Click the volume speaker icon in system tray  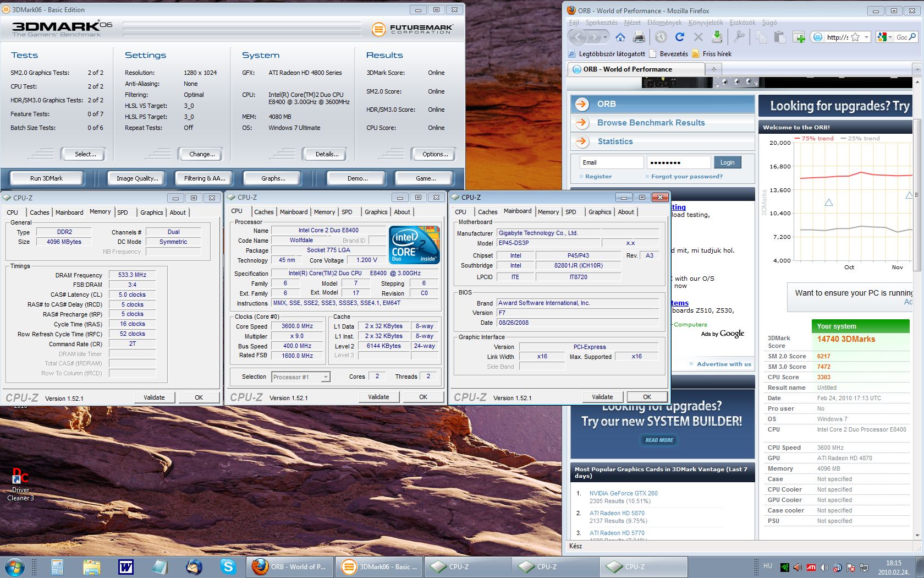click(x=824, y=567)
